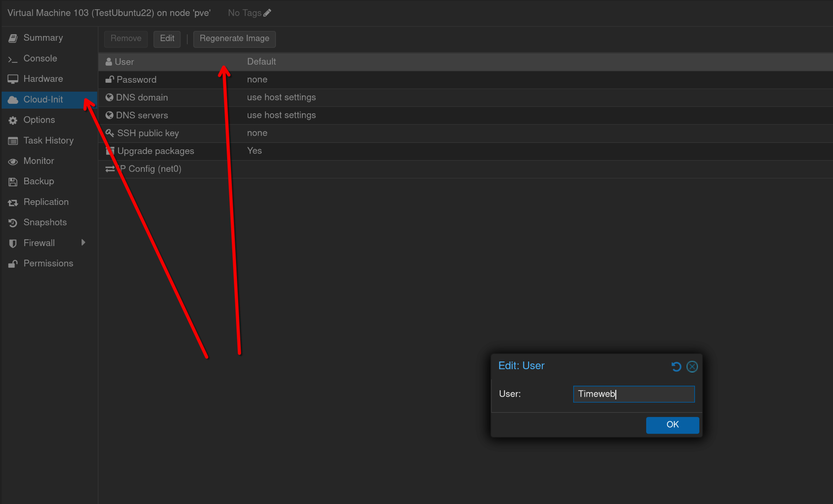Click the Default value of User

point(262,62)
